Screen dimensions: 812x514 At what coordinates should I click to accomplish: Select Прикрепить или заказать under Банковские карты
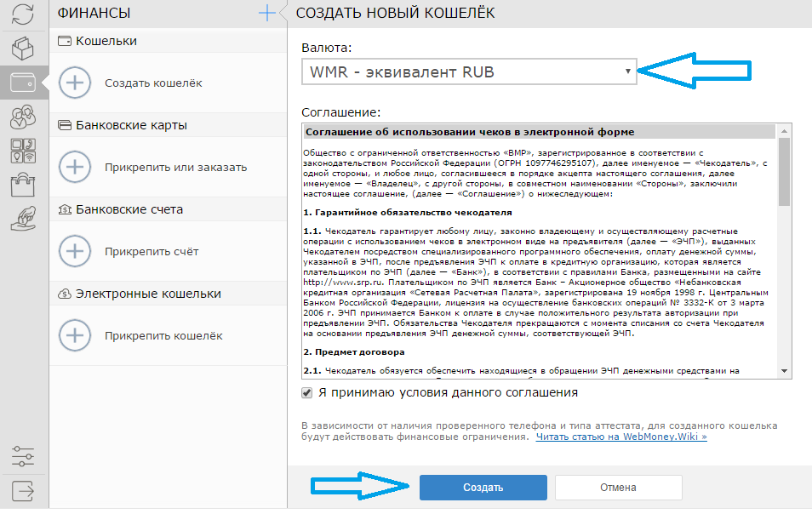coord(175,167)
